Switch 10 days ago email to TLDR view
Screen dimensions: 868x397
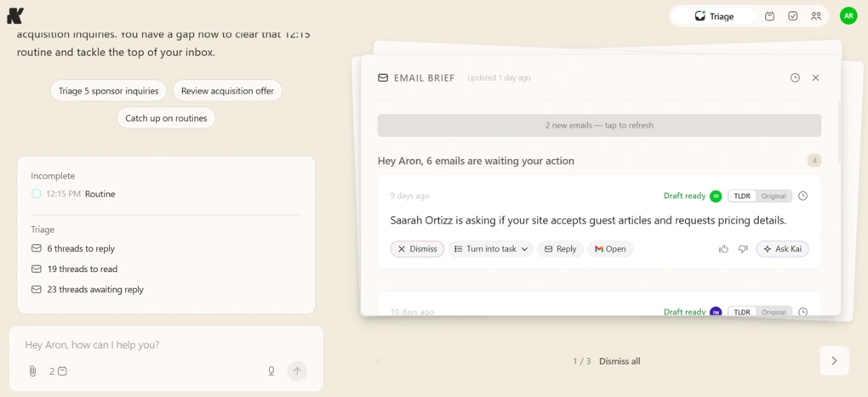tap(742, 312)
